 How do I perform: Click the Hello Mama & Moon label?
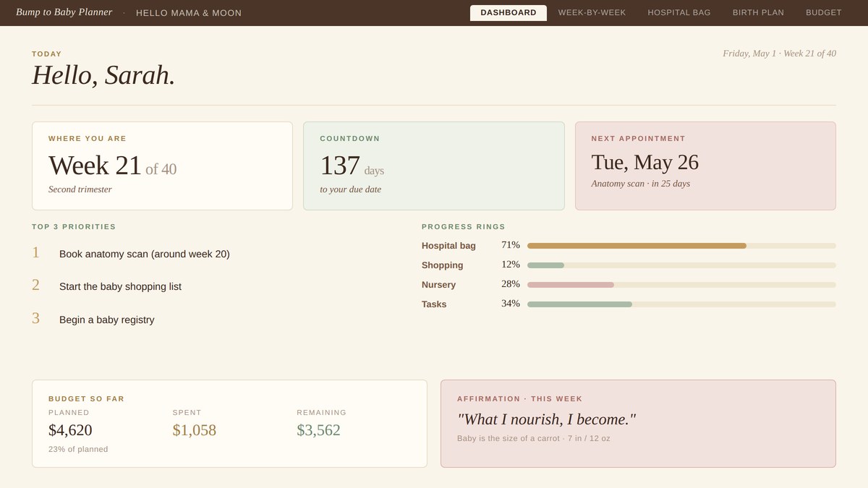click(x=189, y=13)
